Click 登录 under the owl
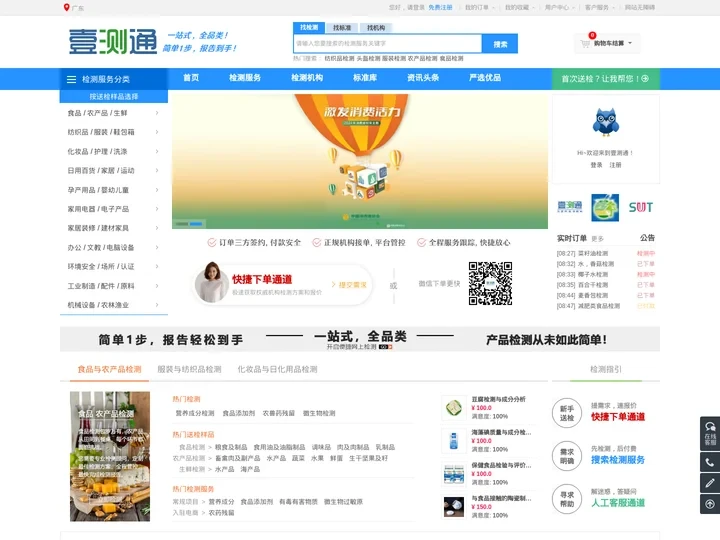Image resolution: width=720 pixels, height=540 pixels. click(596, 165)
